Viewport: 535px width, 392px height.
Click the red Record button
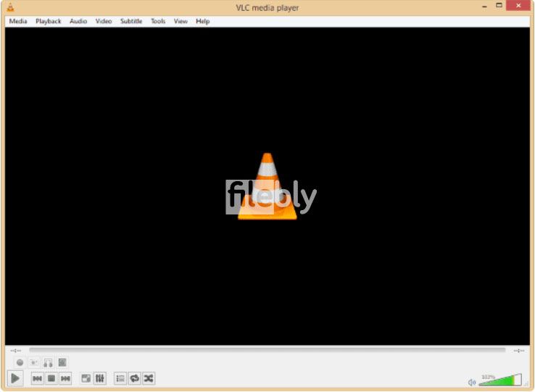coord(20,363)
